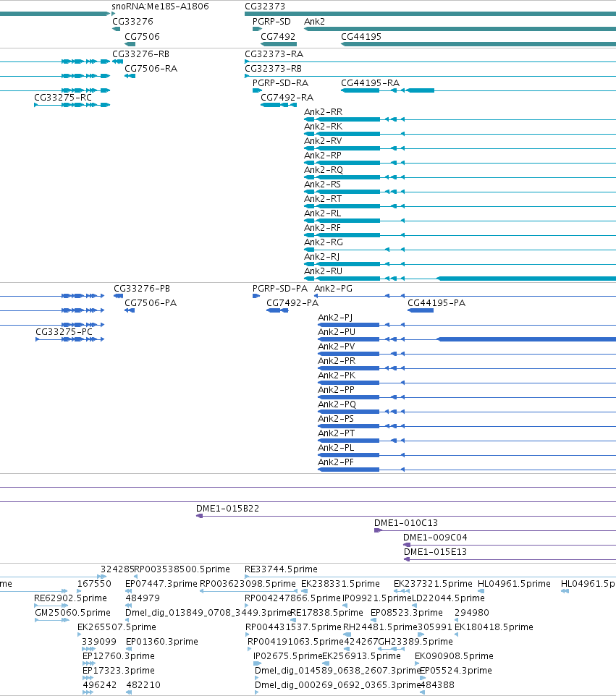Select the CG32373-RB transcript label
This screenshot has width=616, height=696.
[x=274, y=68]
